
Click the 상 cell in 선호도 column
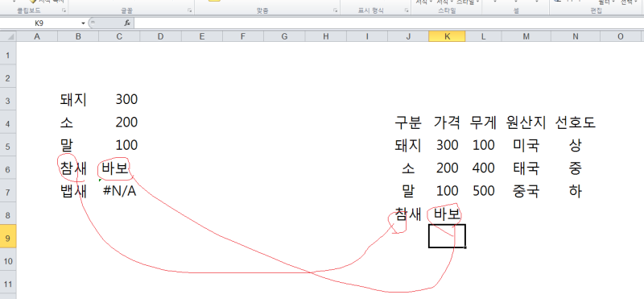point(576,145)
